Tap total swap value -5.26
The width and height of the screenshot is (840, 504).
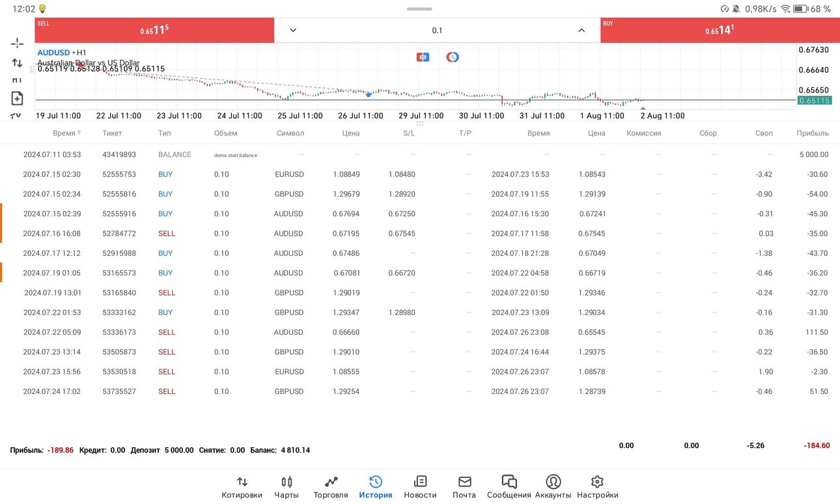(x=756, y=446)
